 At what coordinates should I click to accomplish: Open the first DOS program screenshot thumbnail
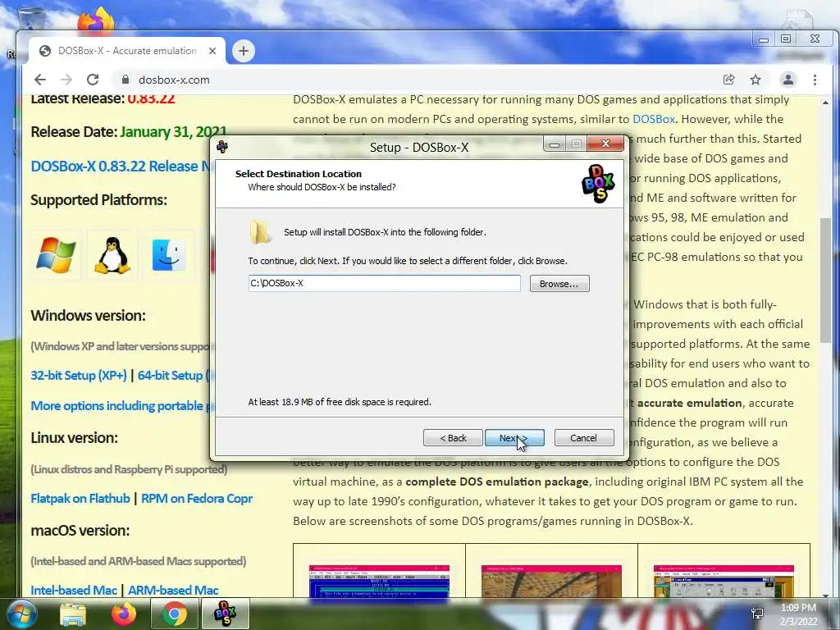379,582
